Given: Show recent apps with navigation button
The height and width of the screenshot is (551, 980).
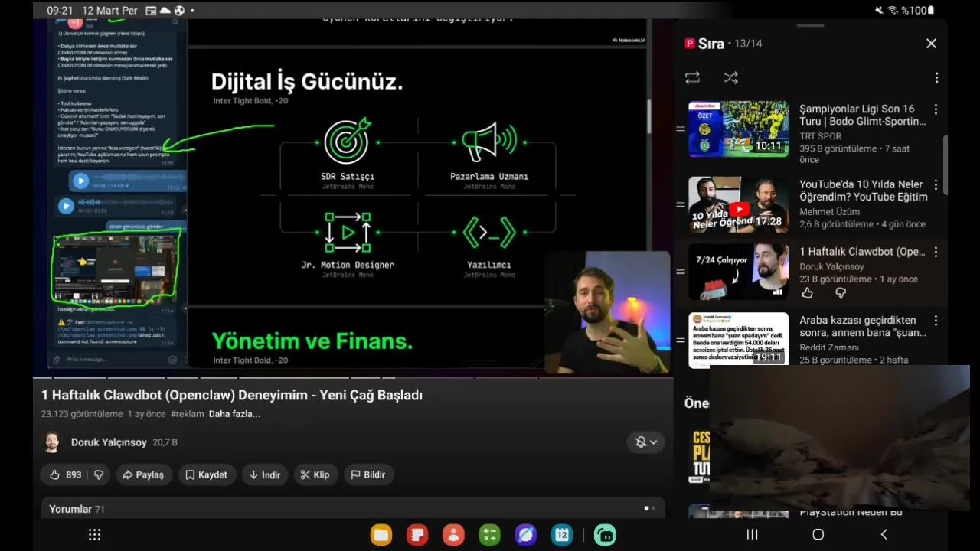Looking at the screenshot, I should [x=752, y=535].
